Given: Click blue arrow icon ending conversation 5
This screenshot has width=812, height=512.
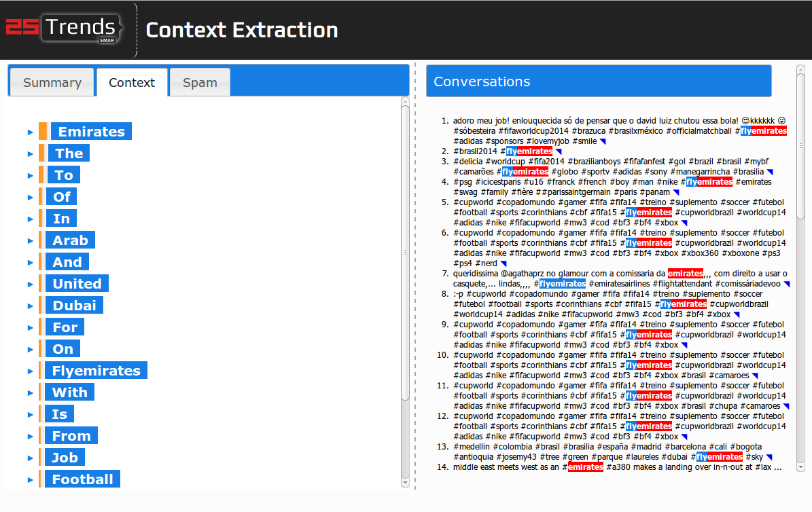Looking at the screenshot, I should [x=685, y=223].
